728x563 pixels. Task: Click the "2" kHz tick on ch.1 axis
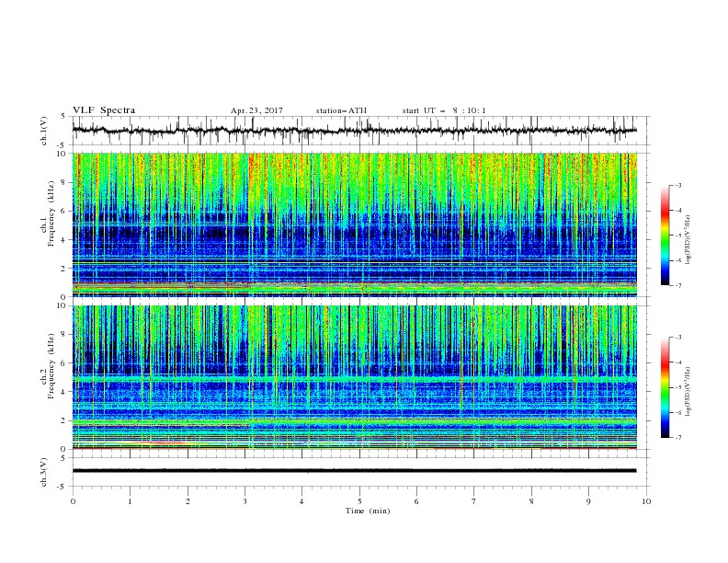pyautogui.click(x=64, y=268)
